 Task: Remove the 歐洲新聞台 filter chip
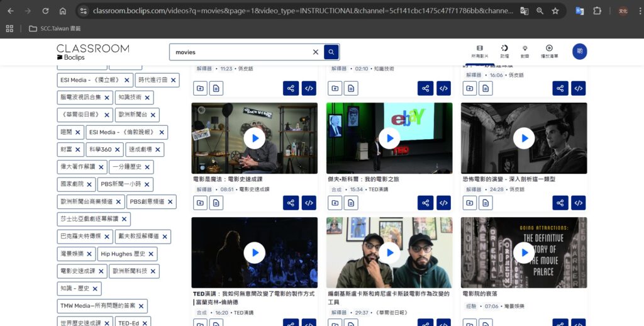tap(153, 115)
